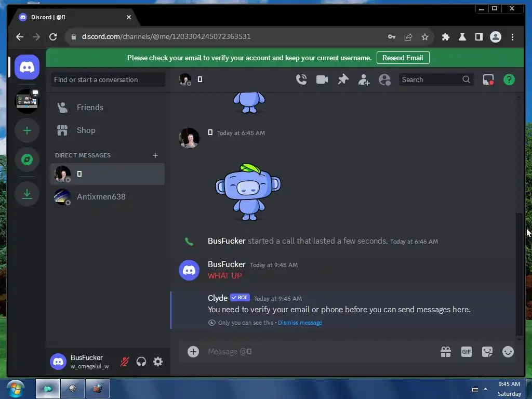Click the chat Search field
The image size is (532, 399).
pos(436,79)
